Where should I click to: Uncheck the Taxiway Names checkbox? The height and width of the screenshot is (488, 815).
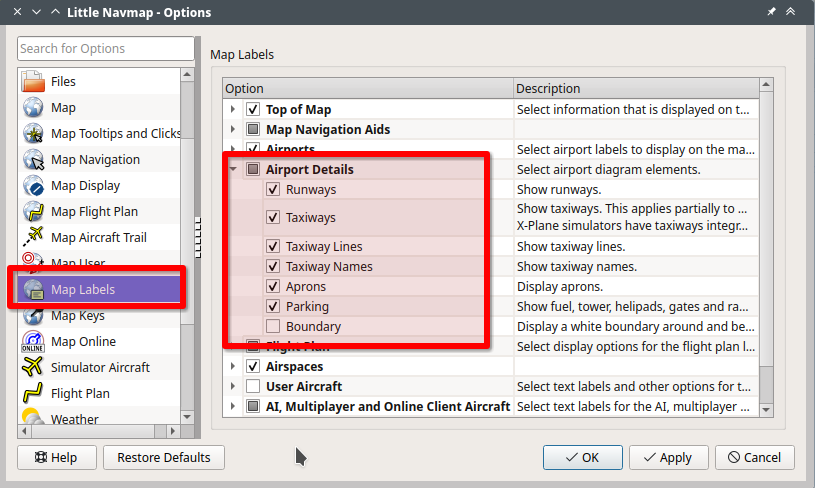[273, 266]
